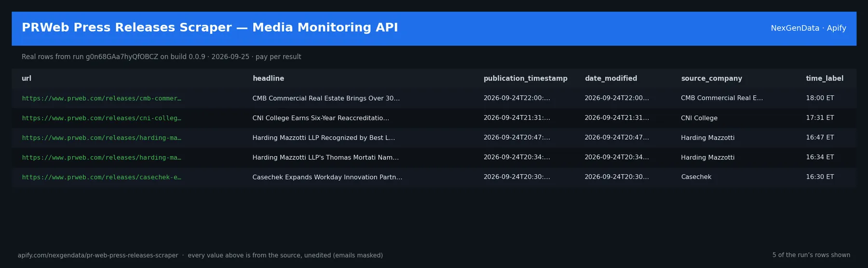Screen dimensions: 868x268
Task: Click date_modified value 2026-09-24T20:34…
Action: pyautogui.click(x=617, y=158)
